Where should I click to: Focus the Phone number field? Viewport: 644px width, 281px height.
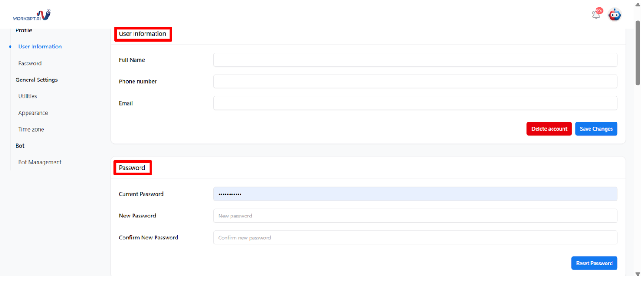point(415,81)
